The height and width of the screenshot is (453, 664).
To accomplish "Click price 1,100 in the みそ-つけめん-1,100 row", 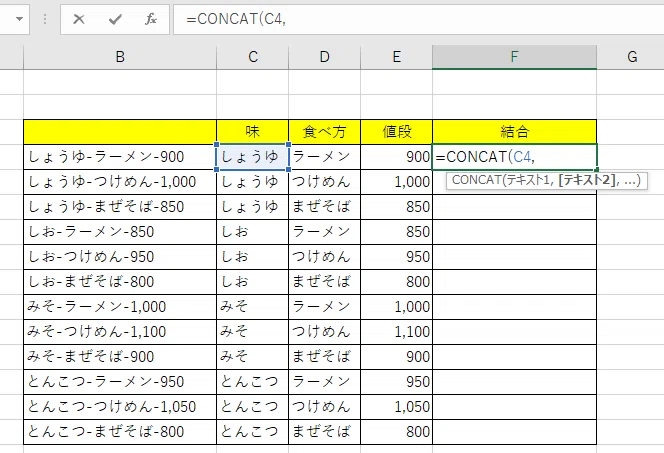I will coord(396,332).
